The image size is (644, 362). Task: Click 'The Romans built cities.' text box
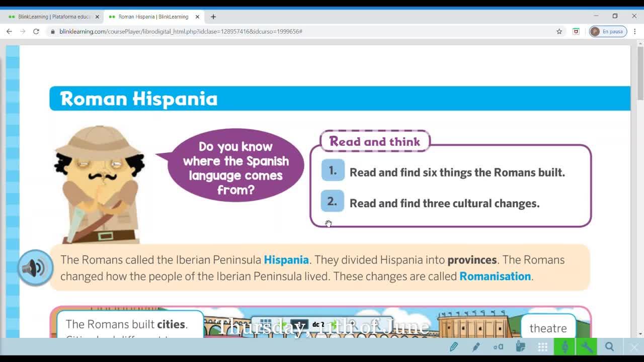coord(130,324)
